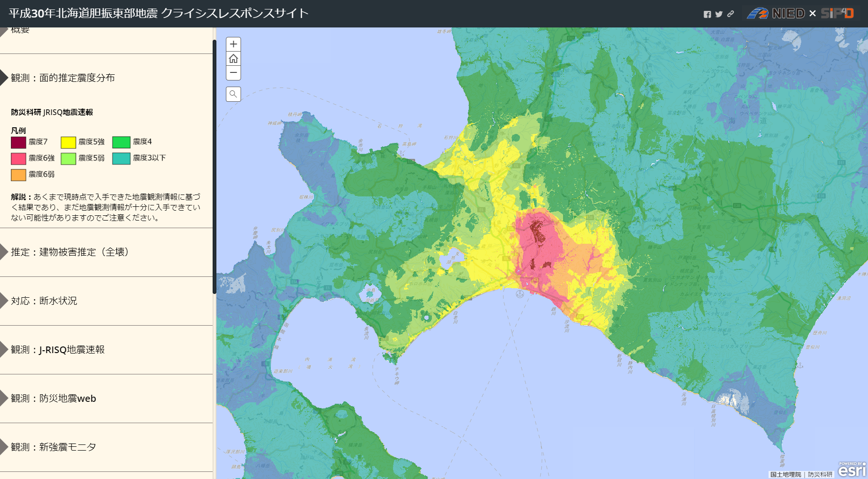
Task: Click the 震度7 legend color swatch
Action: [18, 142]
